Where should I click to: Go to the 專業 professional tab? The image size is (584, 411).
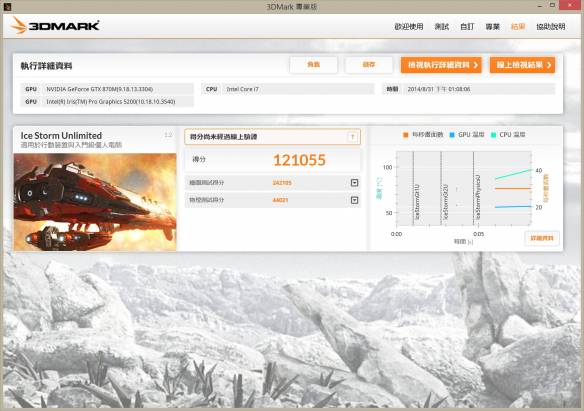point(492,27)
